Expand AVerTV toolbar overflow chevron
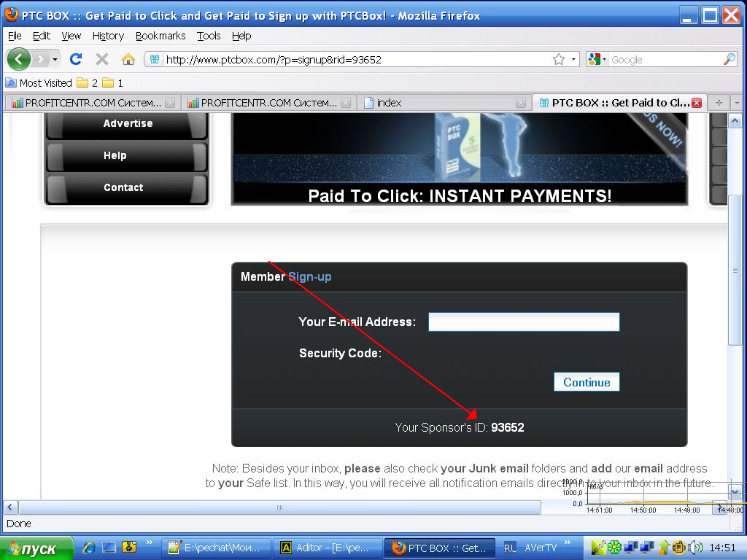The height and width of the screenshot is (560, 747). click(567, 542)
